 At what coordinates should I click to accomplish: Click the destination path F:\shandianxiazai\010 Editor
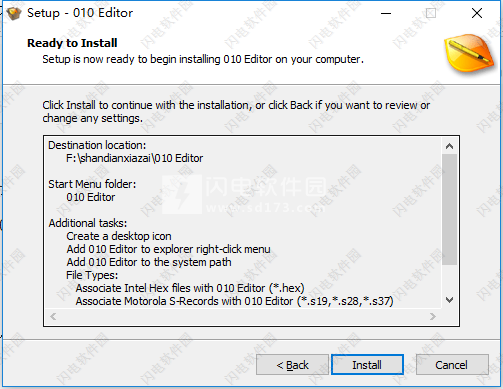pos(134,158)
